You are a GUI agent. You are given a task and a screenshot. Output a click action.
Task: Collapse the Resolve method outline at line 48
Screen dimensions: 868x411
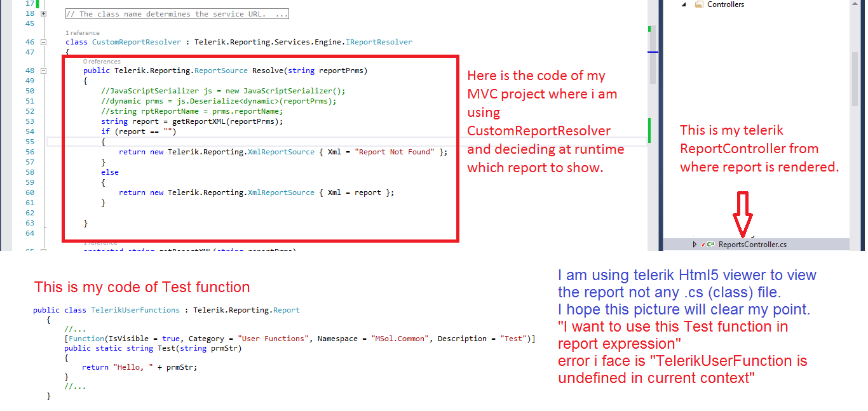point(43,71)
